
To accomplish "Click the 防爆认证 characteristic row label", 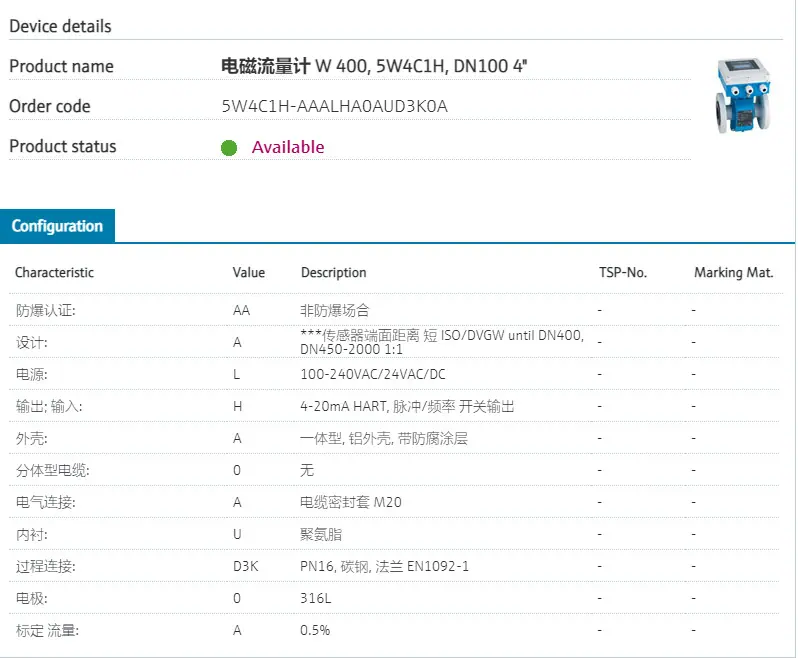I will tap(46, 310).
